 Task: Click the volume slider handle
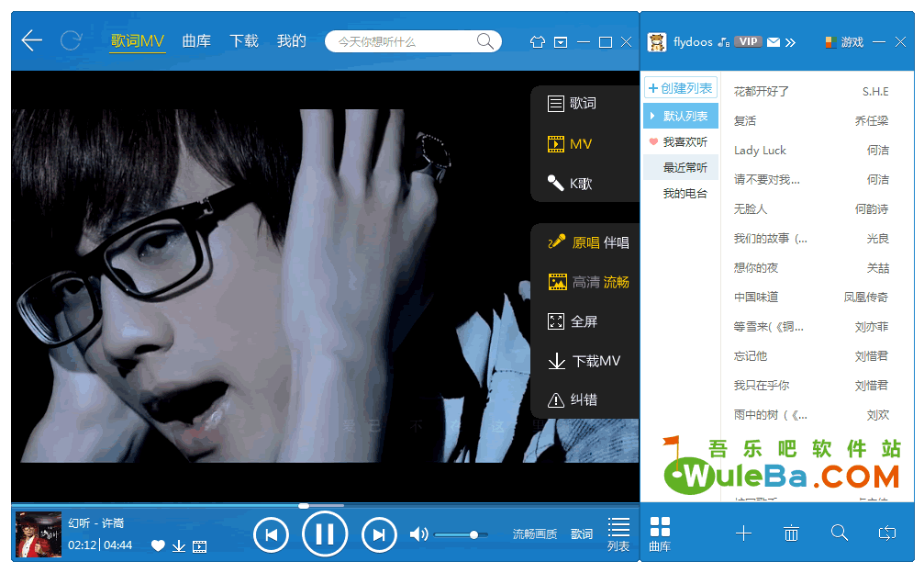coord(473,534)
